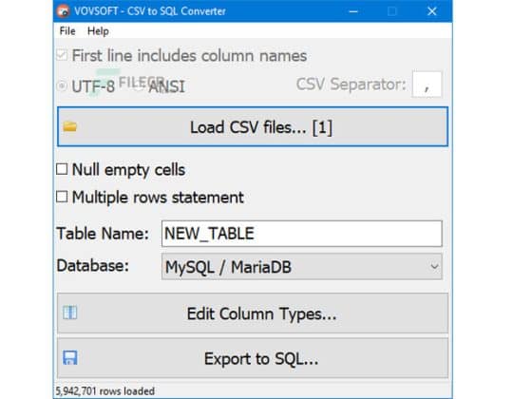Click the Table Name label

pos(103,234)
